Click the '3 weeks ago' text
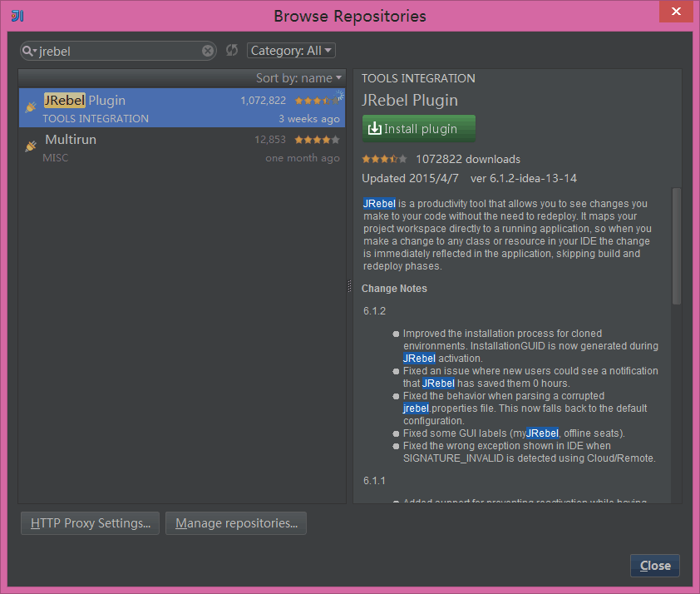700x594 pixels. coord(309,119)
